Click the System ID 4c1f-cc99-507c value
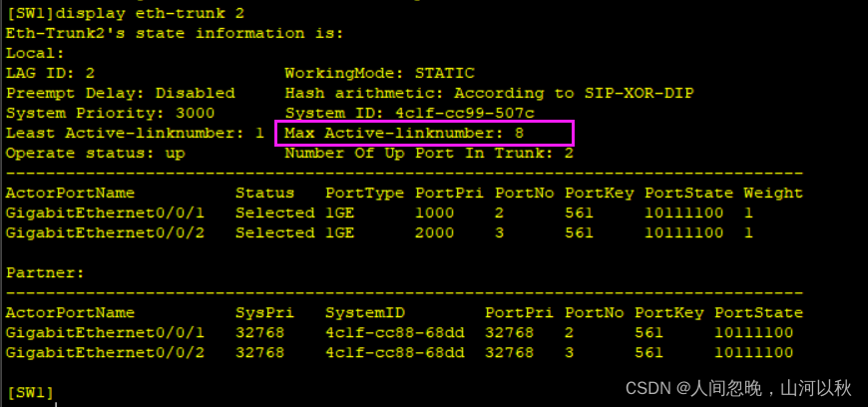This screenshot has width=868, height=407. pyautogui.click(x=465, y=114)
